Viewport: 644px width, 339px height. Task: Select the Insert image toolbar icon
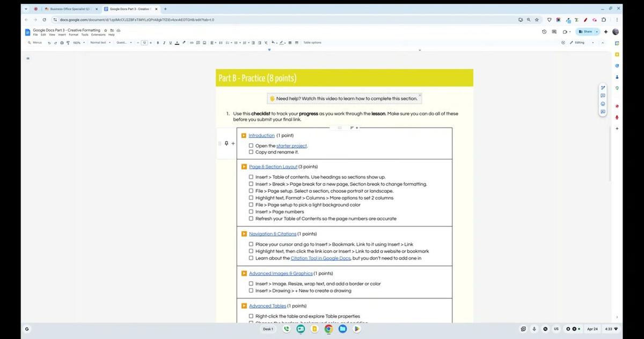click(204, 42)
